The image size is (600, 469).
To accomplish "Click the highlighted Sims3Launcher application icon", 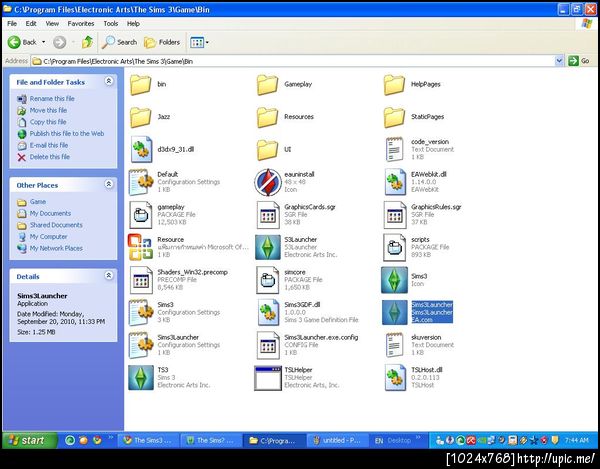I will coord(395,313).
